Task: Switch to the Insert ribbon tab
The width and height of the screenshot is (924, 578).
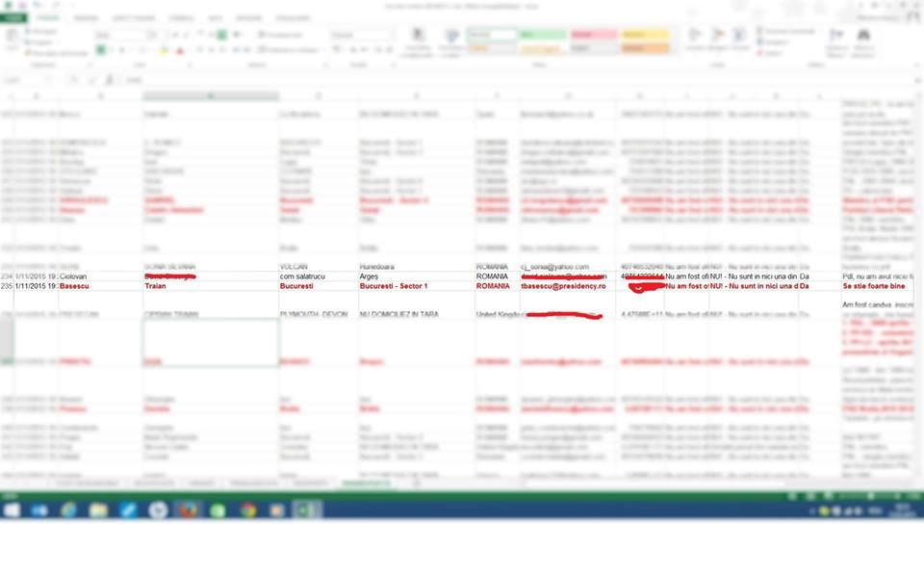Action: [x=86, y=17]
